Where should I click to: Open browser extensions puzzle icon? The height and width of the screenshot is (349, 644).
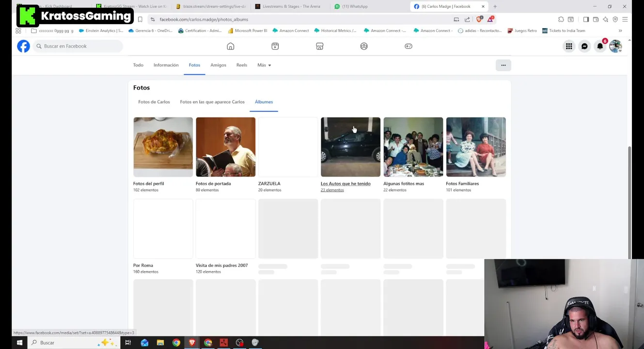(561, 19)
